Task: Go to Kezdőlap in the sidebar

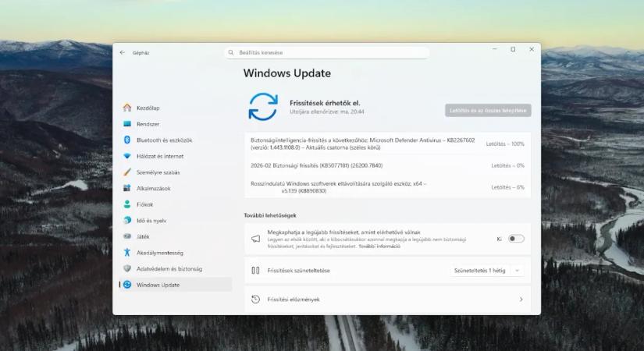Action: click(148, 108)
